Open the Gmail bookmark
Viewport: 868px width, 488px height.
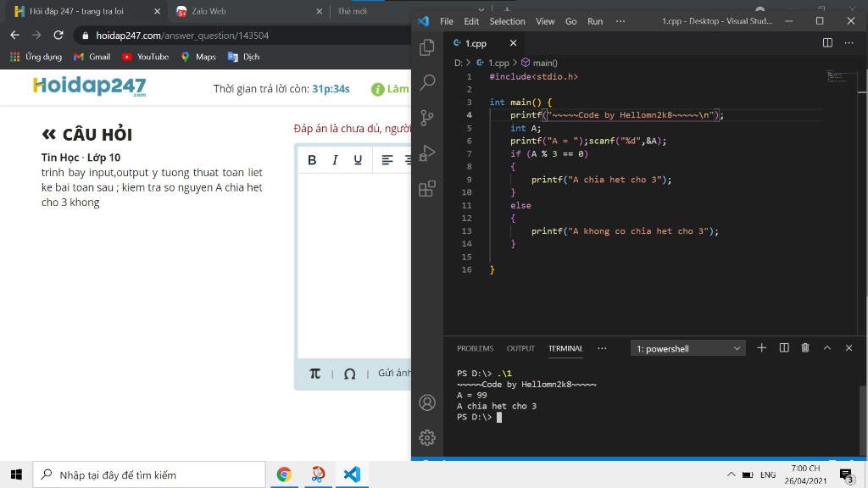pos(92,57)
